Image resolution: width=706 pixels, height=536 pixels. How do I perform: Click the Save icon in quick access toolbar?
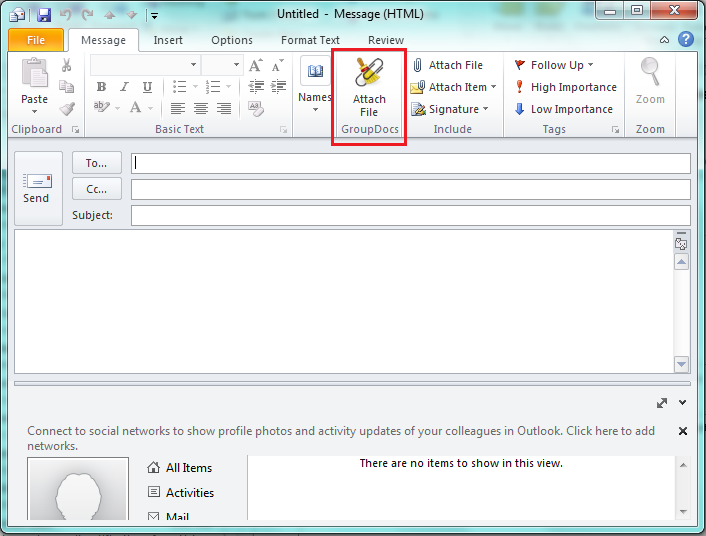tap(44, 15)
